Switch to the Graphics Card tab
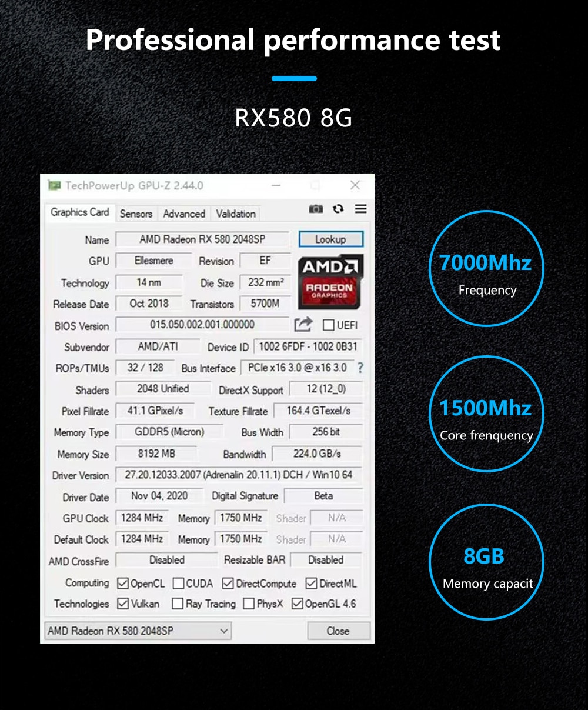Image resolution: width=588 pixels, height=710 pixels. click(79, 212)
